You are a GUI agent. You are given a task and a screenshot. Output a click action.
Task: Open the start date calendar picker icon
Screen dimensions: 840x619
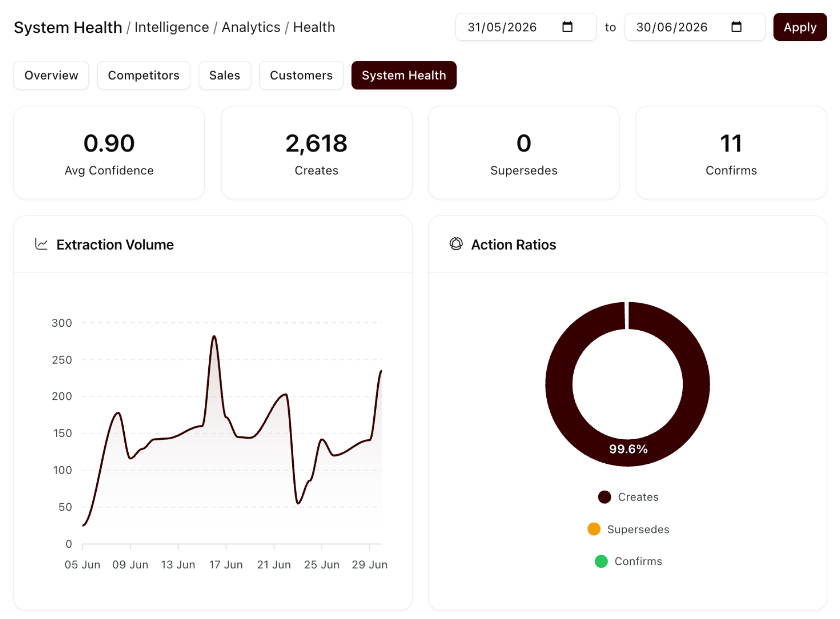click(x=567, y=27)
